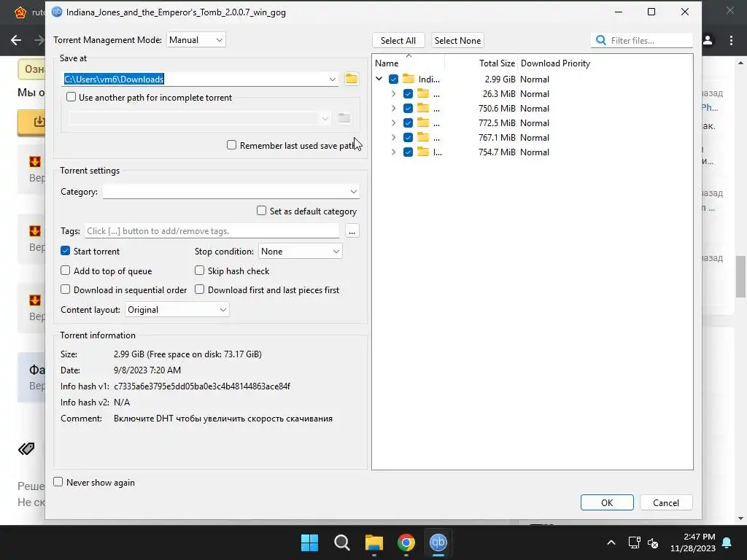Image resolution: width=747 pixels, height=560 pixels.
Task: Open Torrent Management Mode dropdown
Action: pos(196,40)
